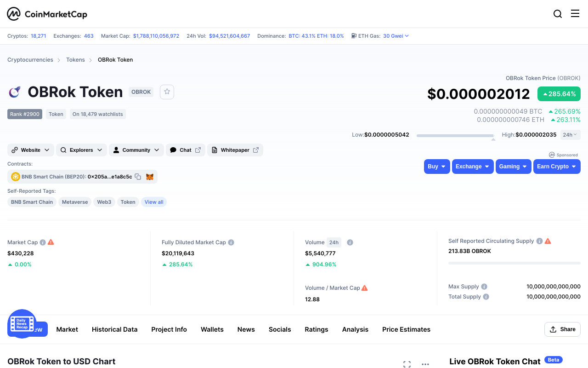This screenshot has width=588, height=368.
Task: Expand the Community dropdown
Action: pos(136,150)
